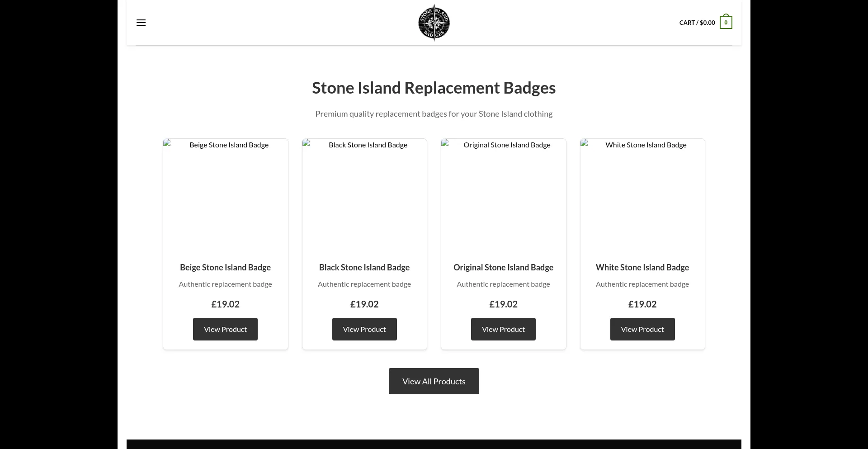Select the Original Stone Island Badge price £19.02
The image size is (868, 449).
[503, 304]
